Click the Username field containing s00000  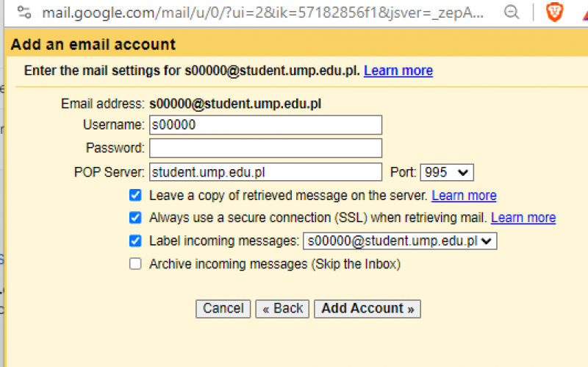(x=265, y=125)
